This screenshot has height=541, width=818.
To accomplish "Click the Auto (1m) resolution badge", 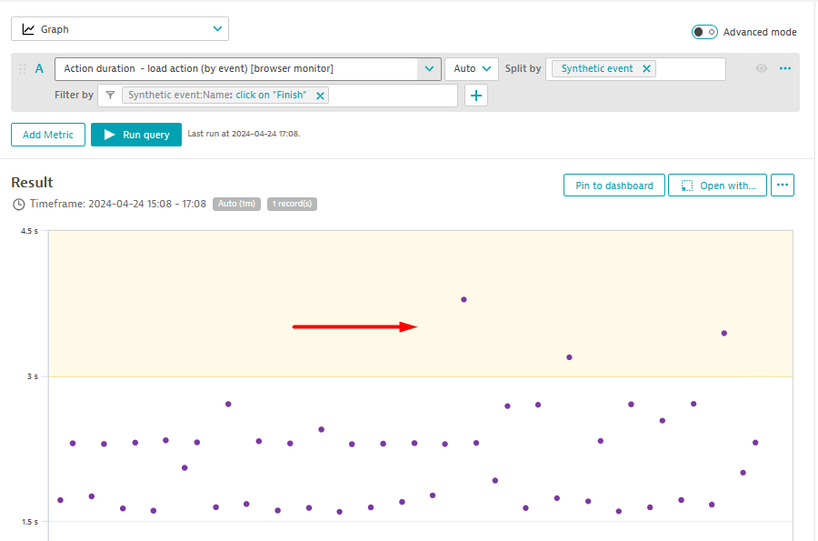I will tap(236, 204).
